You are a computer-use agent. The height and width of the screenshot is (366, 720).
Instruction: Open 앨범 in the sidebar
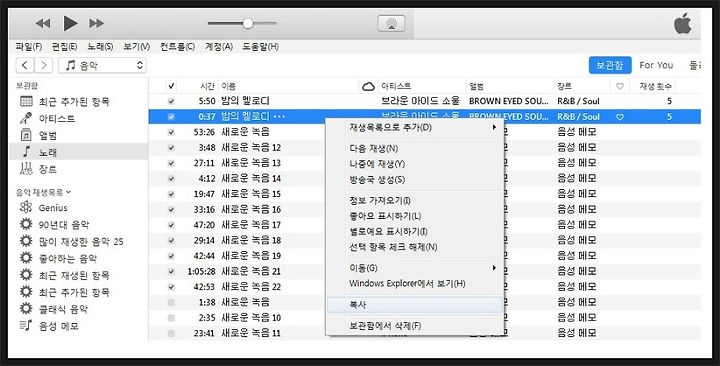(48, 135)
